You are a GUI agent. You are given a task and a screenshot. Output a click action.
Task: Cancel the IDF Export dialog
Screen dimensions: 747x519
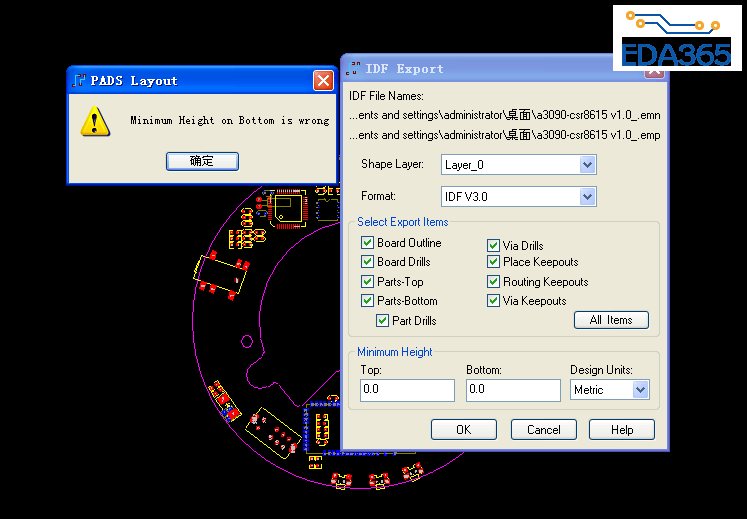[544, 430]
